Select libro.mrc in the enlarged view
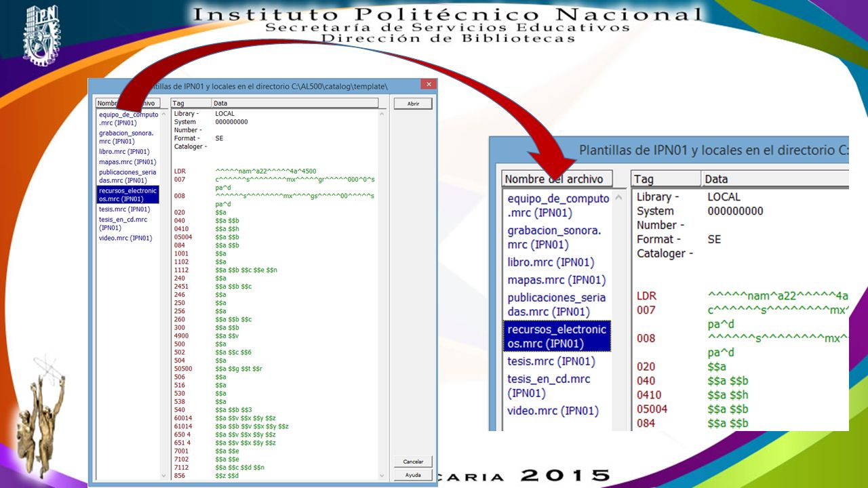Screen dimensions: 868x488 click(x=551, y=262)
